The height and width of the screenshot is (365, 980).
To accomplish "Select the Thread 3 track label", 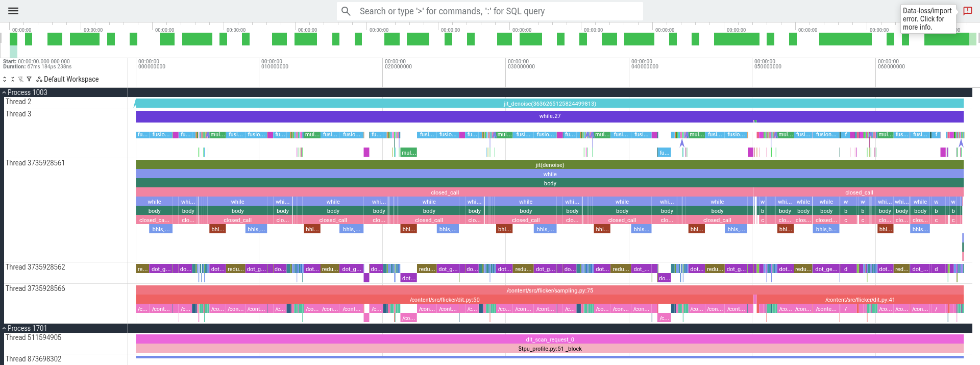I will (x=18, y=114).
